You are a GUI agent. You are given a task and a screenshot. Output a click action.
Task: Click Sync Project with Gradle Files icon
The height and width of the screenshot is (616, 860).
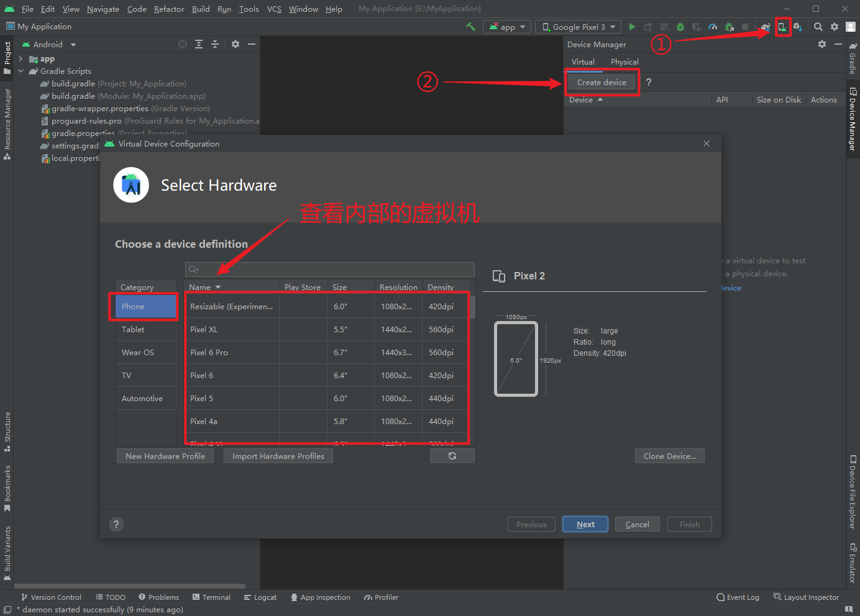coord(766,27)
